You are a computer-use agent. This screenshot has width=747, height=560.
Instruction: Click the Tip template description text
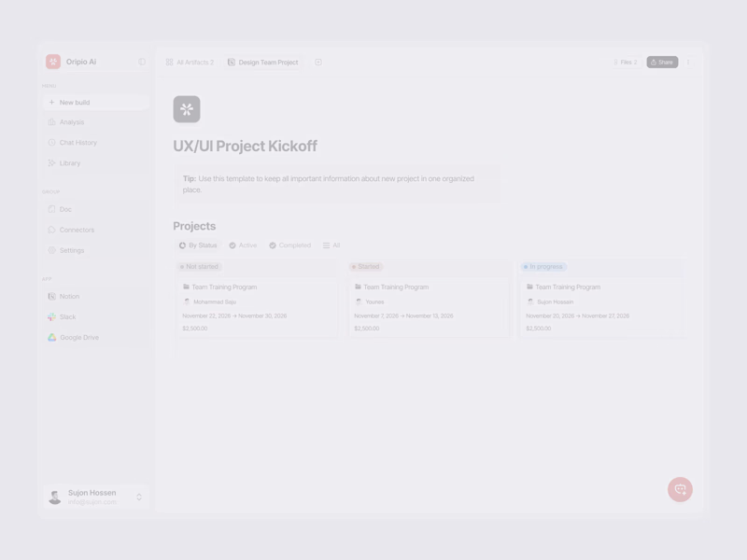click(329, 184)
